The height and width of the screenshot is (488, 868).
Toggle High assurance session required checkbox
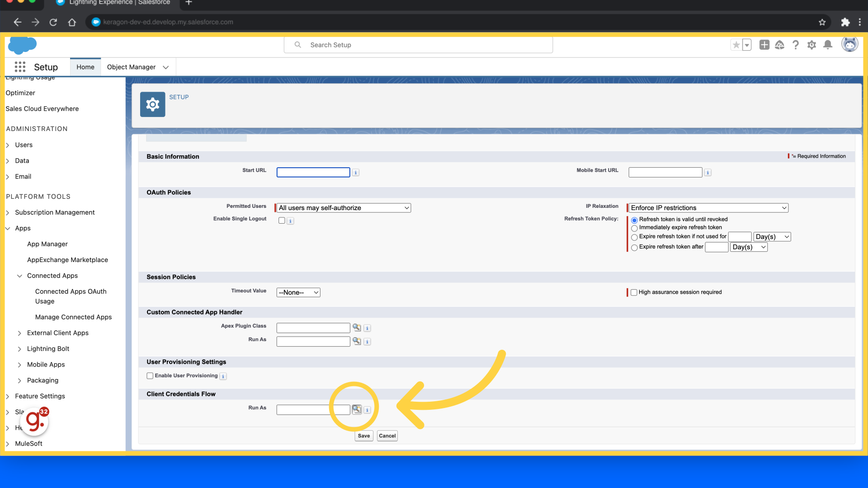634,292
